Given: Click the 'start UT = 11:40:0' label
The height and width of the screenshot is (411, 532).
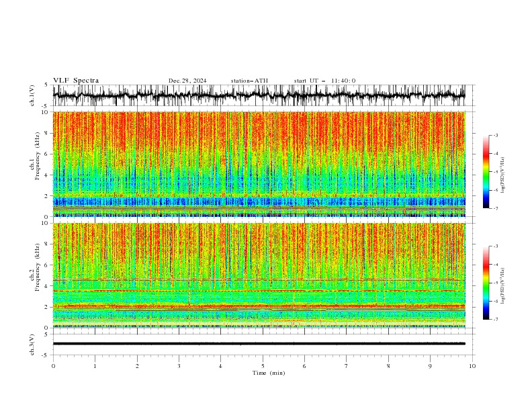Looking at the screenshot, I should 324,81.
